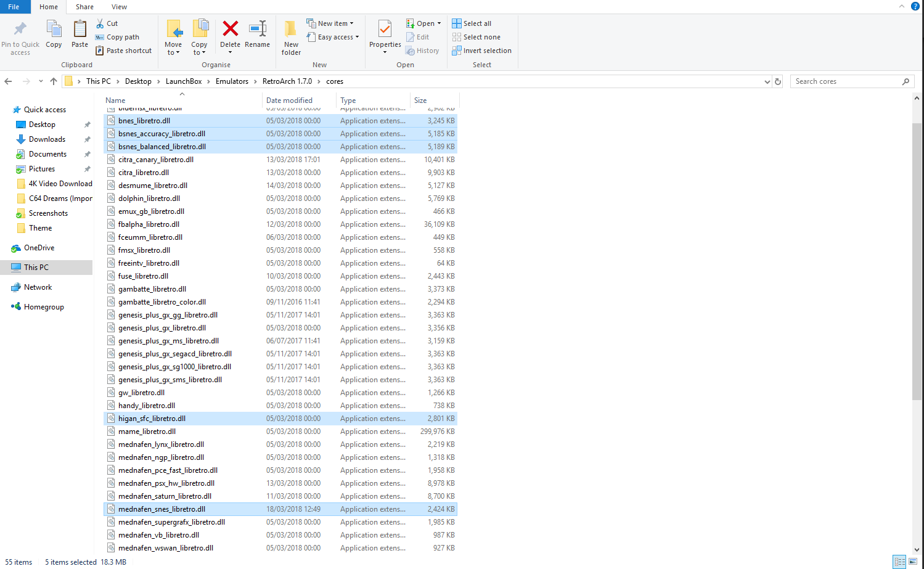Viewport: 924px width, 569px height.
Task: Click the Pin to Quick access icon
Action: [20, 29]
